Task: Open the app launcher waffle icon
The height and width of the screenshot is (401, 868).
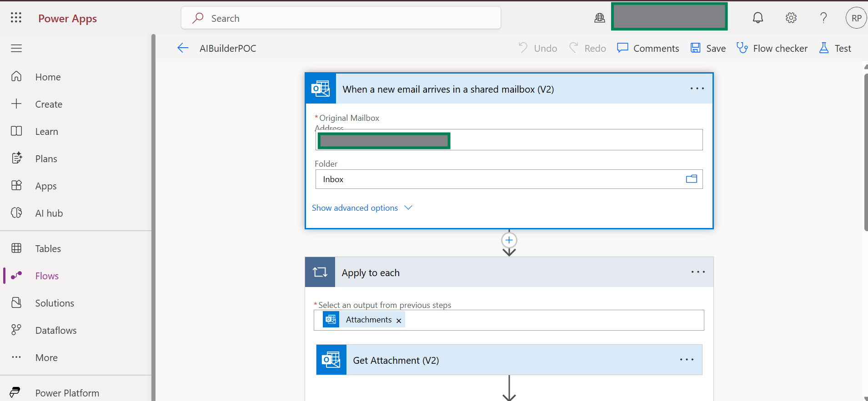Action: 16,18
